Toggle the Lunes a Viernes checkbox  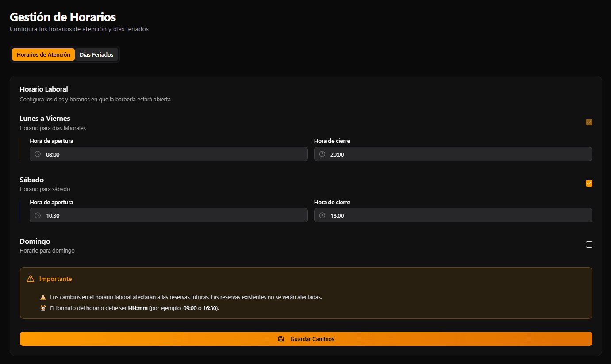coord(589,122)
